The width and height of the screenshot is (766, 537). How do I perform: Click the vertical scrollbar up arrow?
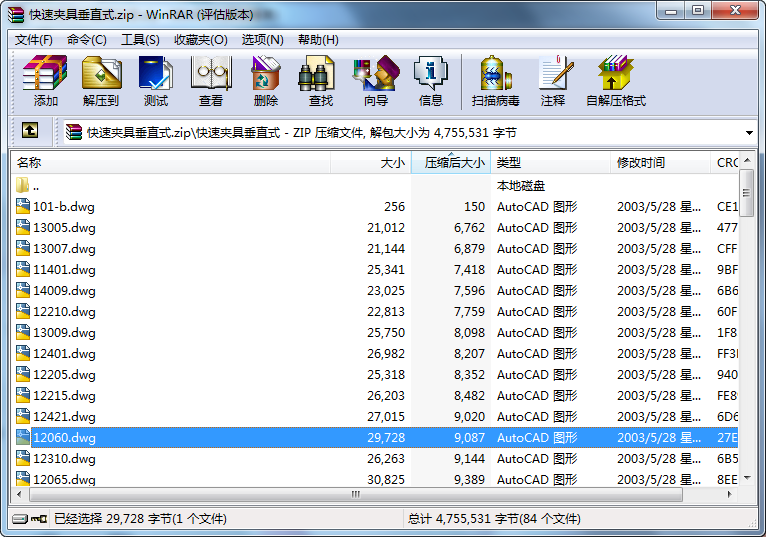[x=747, y=160]
